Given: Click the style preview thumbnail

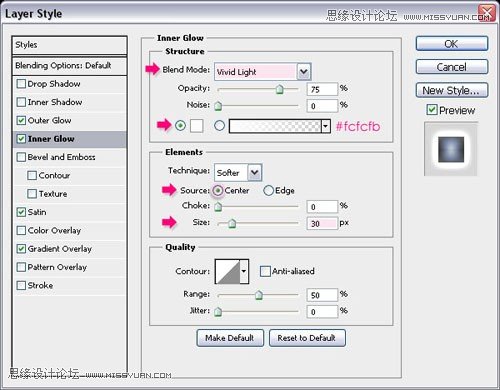Looking at the screenshot, I should [451, 149].
